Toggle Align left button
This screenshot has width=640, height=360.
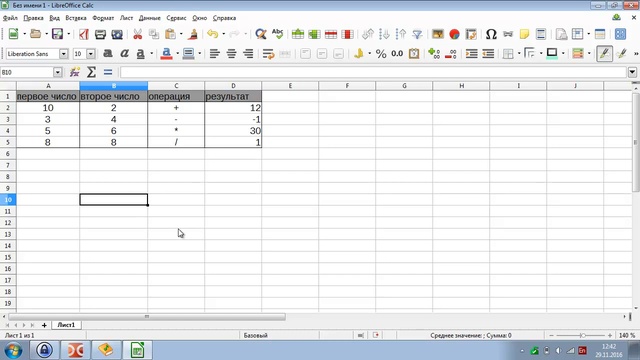pyautogui.click(x=215, y=53)
